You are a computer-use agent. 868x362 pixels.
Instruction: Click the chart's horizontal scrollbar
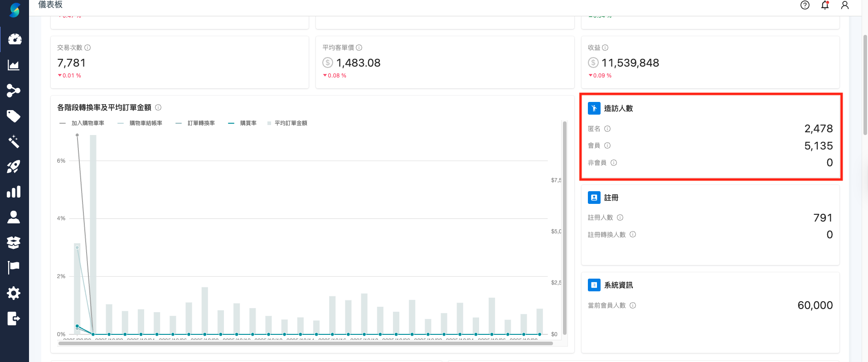click(305, 343)
